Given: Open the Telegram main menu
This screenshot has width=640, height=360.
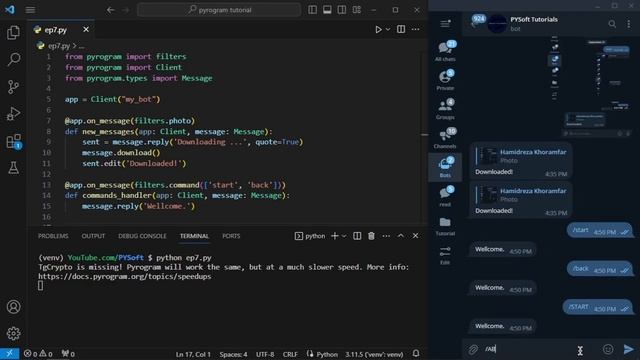Looking at the screenshot, I should tap(445, 23).
